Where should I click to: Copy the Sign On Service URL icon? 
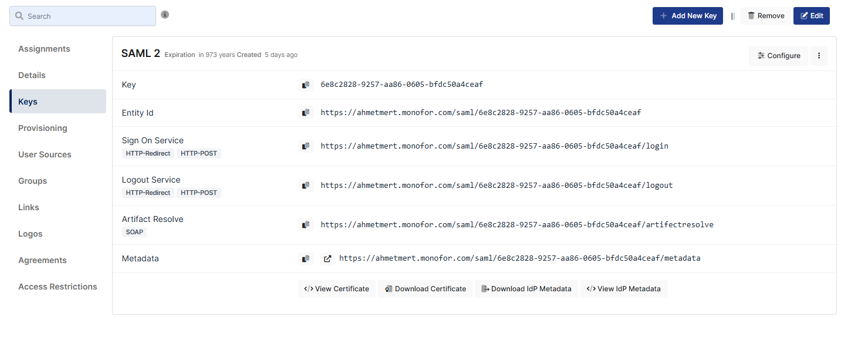tap(306, 146)
